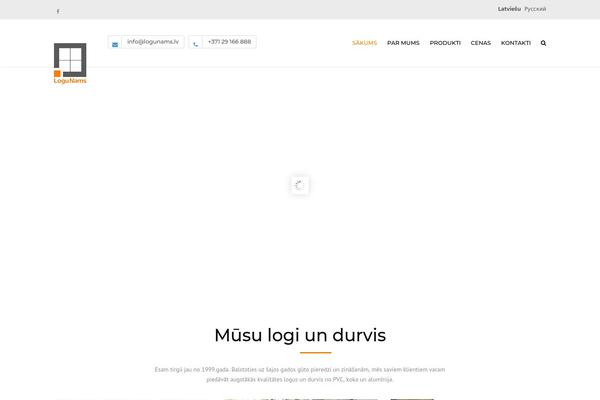The height and width of the screenshot is (400, 600).
Task: Click the LoguNams logo
Action: 70,63
